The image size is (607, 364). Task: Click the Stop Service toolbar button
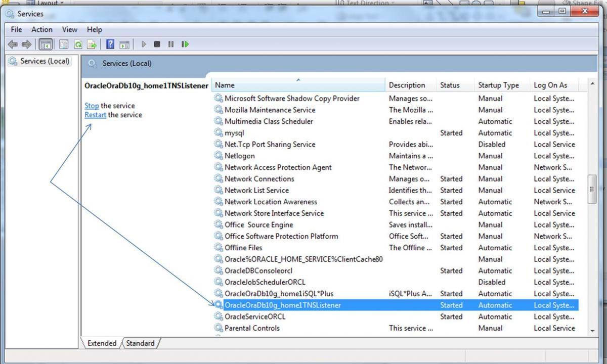coord(157,44)
